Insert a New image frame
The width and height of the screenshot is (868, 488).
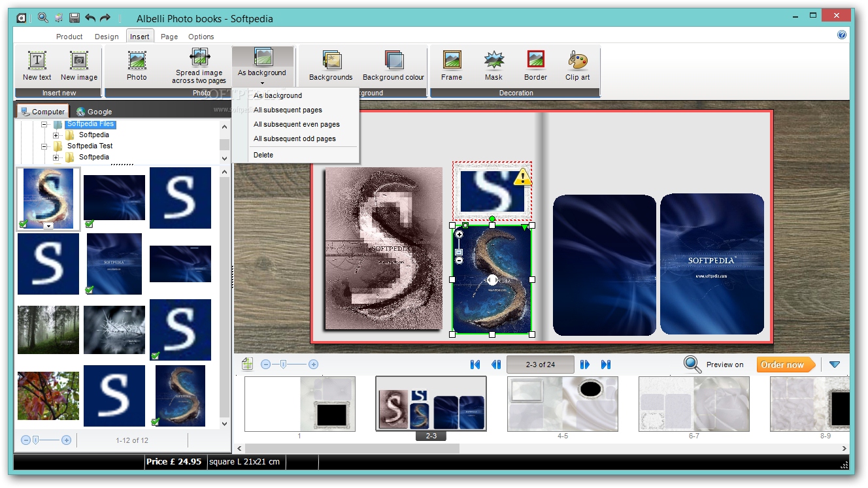pos(79,60)
